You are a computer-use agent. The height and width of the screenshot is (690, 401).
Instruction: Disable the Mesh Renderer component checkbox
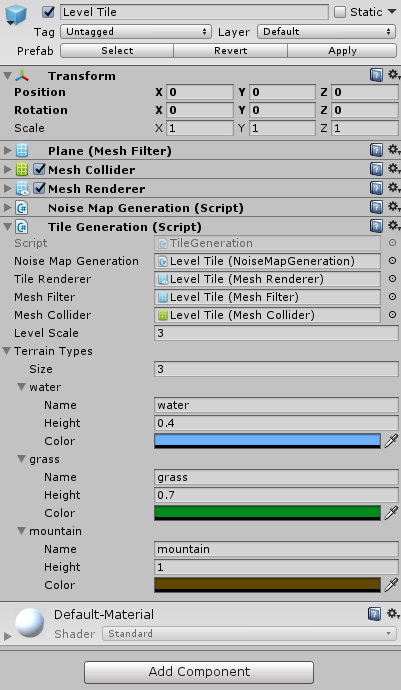click(40, 188)
